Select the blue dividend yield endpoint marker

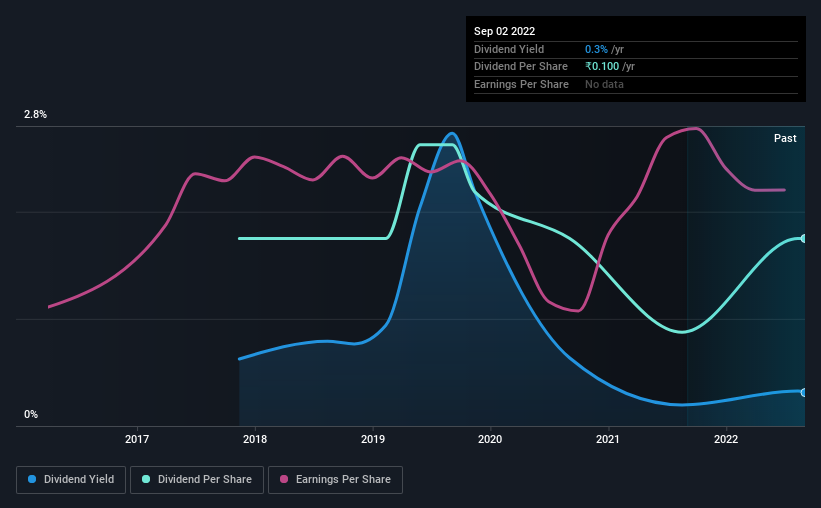click(804, 392)
